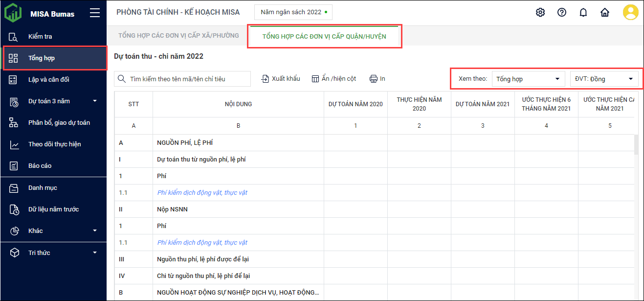Open the help question mark icon
This screenshot has height=301, width=644.
(562, 13)
